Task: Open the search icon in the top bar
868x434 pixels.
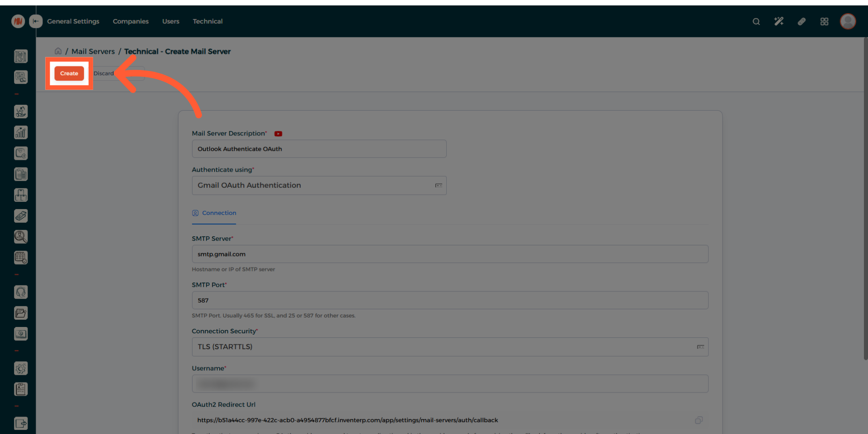Action: click(x=756, y=21)
